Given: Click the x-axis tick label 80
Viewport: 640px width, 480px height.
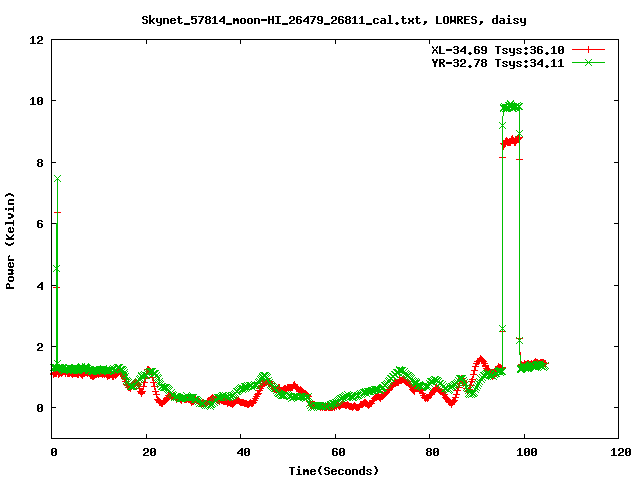Looking at the screenshot, I should pyautogui.click(x=433, y=452).
